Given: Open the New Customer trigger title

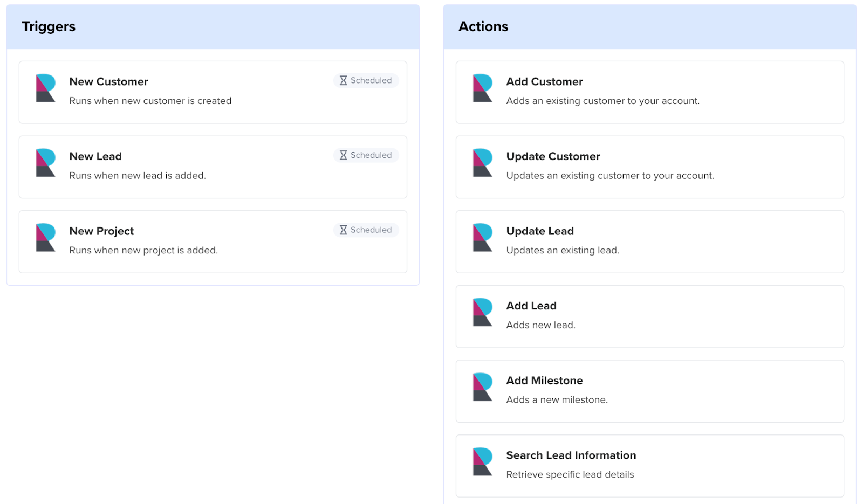Looking at the screenshot, I should [108, 82].
